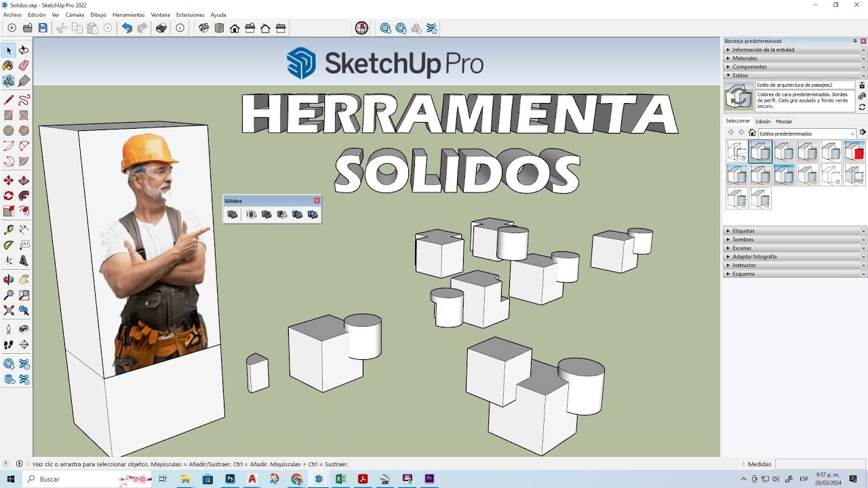Expand Información de la entidad panel
Viewport: 868px width, 488px height.
[794, 49]
